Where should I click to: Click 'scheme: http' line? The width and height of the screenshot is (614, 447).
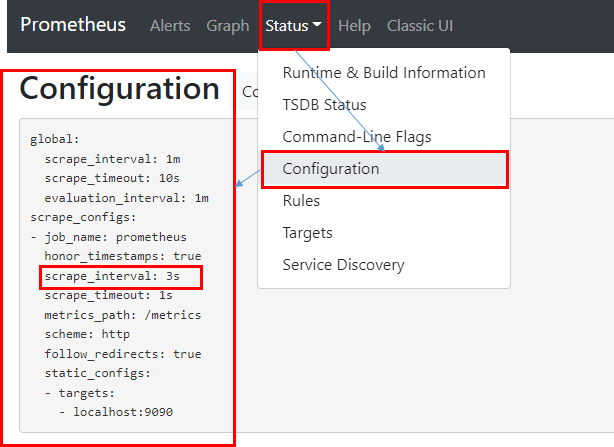(87, 334)
